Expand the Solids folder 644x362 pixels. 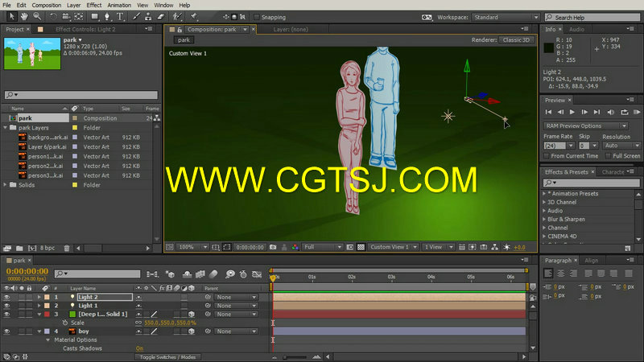tap(6, 185)
